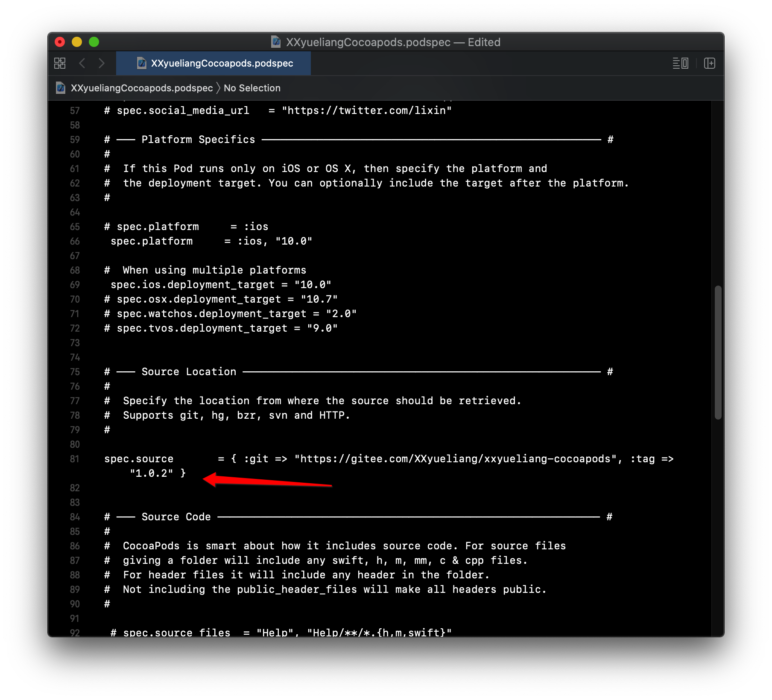
Task: Click the commented spec.watchos.deployment_target line
Action: 231,314
